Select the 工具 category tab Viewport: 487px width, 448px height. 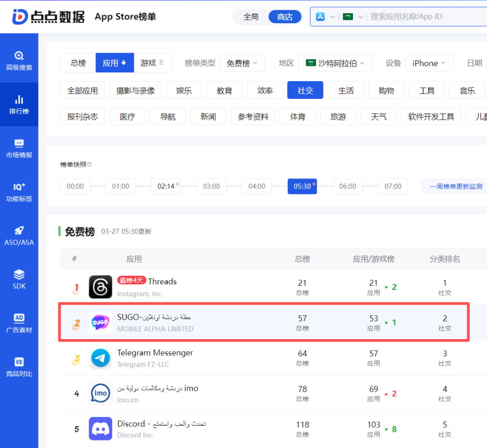click(427, 90)
